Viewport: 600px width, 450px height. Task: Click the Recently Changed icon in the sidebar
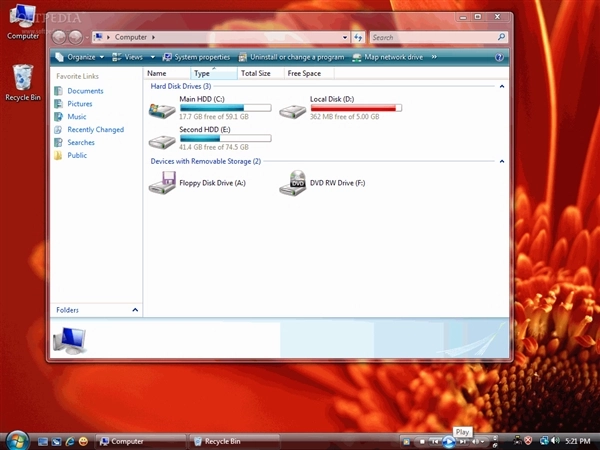click(59, 130)
